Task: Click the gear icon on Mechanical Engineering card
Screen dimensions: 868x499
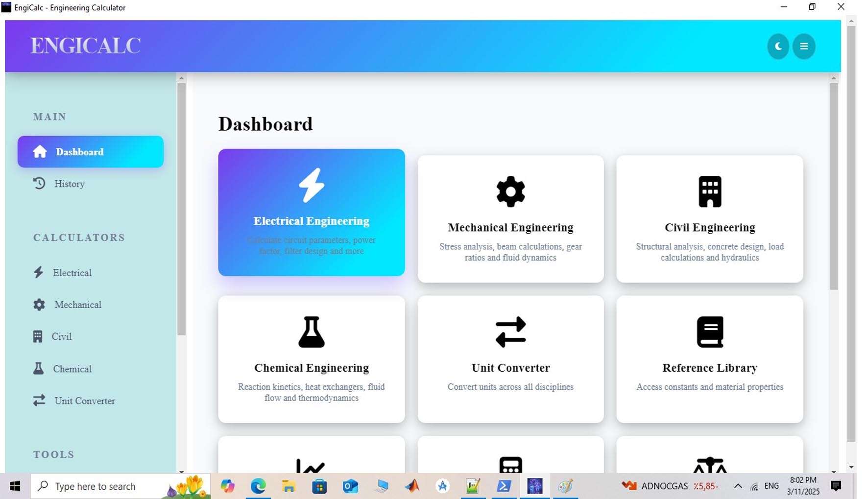Action: (x=510, y=191)
